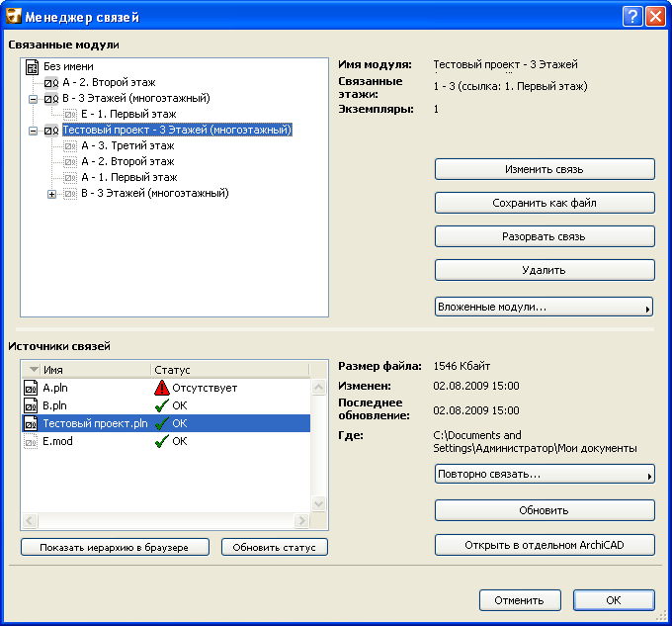This screenshot has width=672, height=626.
Task: Click the Обновить статус button
Action: (275, 547)
